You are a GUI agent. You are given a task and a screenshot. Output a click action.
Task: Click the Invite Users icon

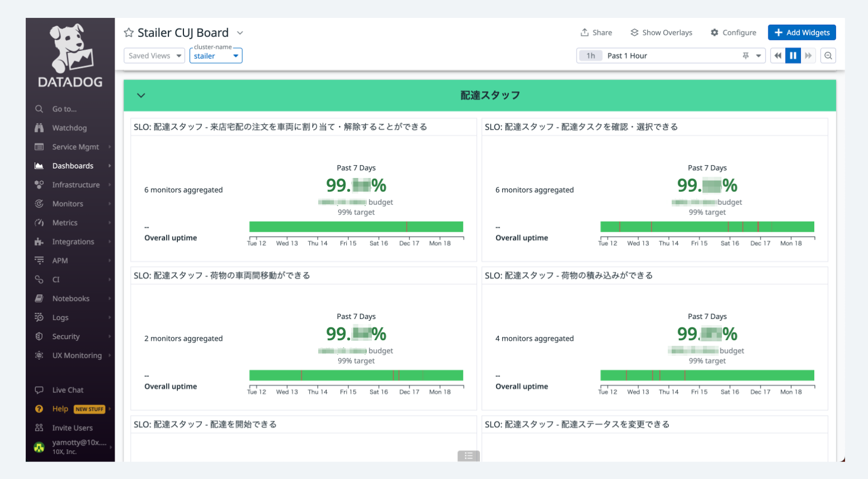tap(39, 428)
